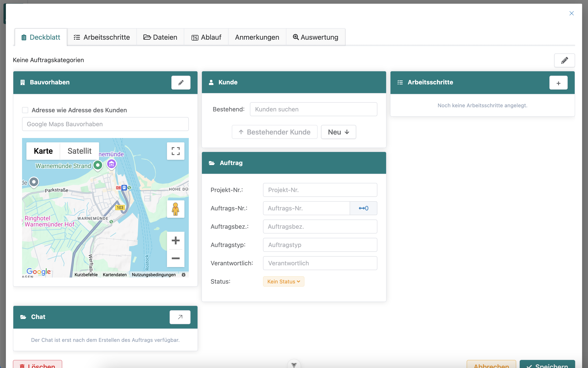588x368 pixels.
Task: Collapse to Bestehender Kunde section
Action: coord(274,132)
